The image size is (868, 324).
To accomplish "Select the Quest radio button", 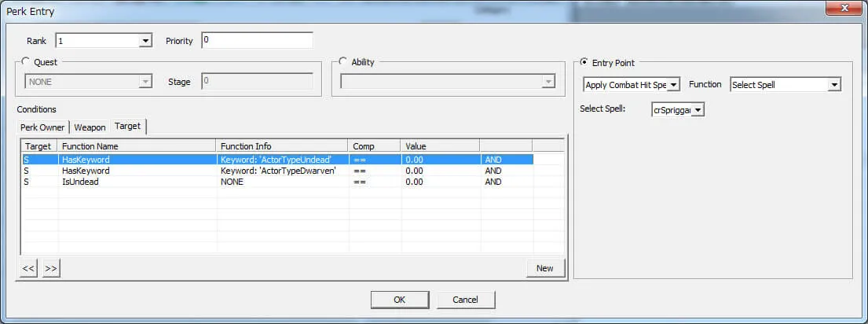I will click(27, 62).
